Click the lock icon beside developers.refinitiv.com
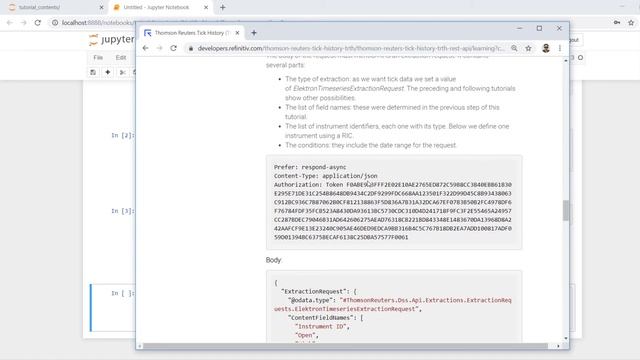 pyautogui.click(x=191, y=49)
